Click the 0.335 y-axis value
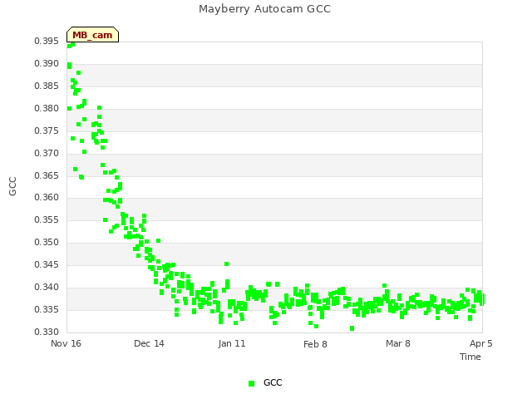532x399 pixels. tap(47, 310)
